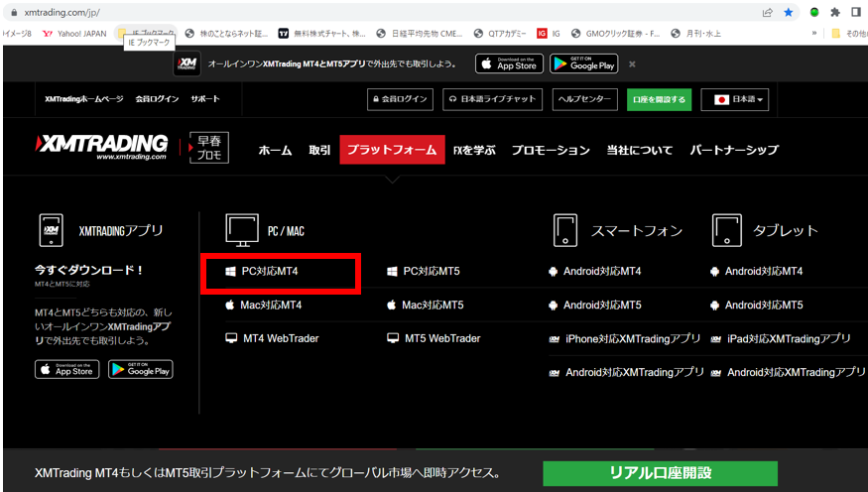
Task: Click App Store badge in top banner
Action: tap(509, 63)
